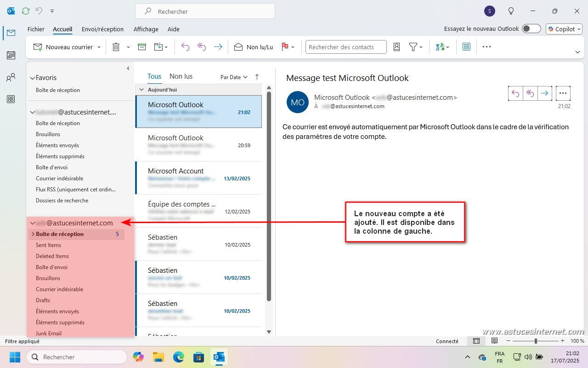Click zoom in plus button
The width and height of the screenshot is (588, 368).
562,341
